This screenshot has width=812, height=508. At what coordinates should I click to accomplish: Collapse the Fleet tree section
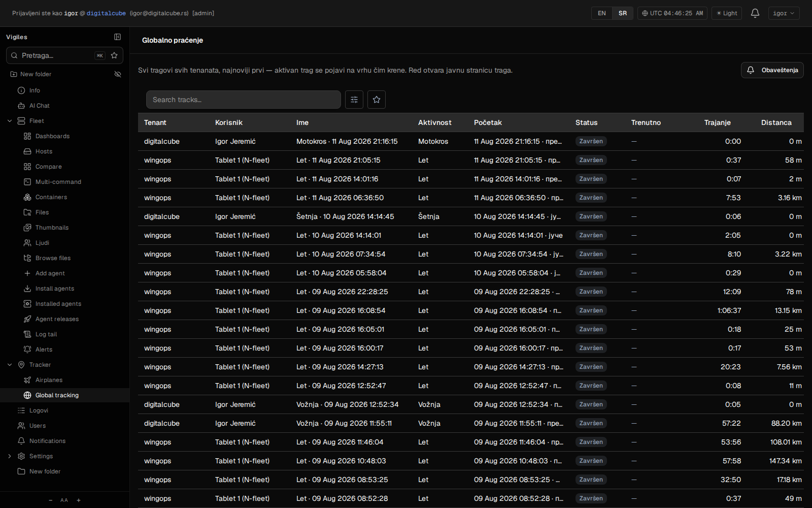(10, 121)
